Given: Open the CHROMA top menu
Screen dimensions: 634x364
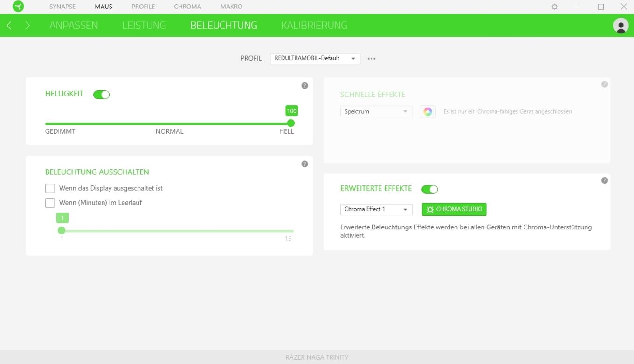Looking at the screenshot, I should tap(187, 7).
